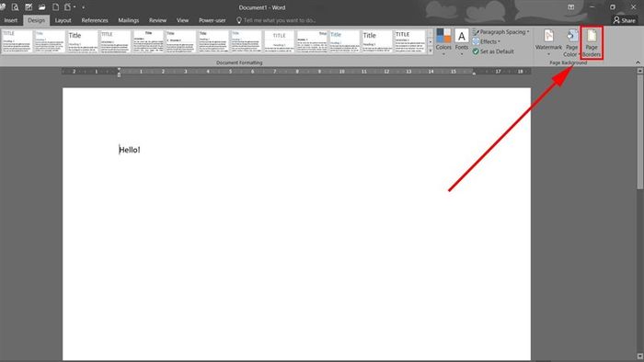Open the theme Colors dropdown
Screen dimensions: 644x362
point(443,41)
